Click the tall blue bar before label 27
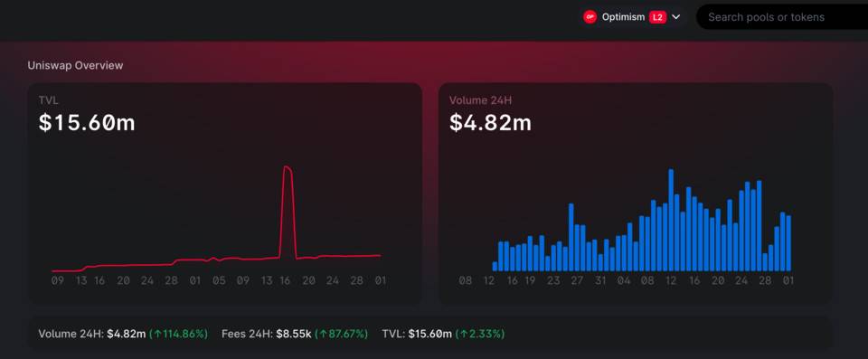868x359 pixels. click(571, 237)
